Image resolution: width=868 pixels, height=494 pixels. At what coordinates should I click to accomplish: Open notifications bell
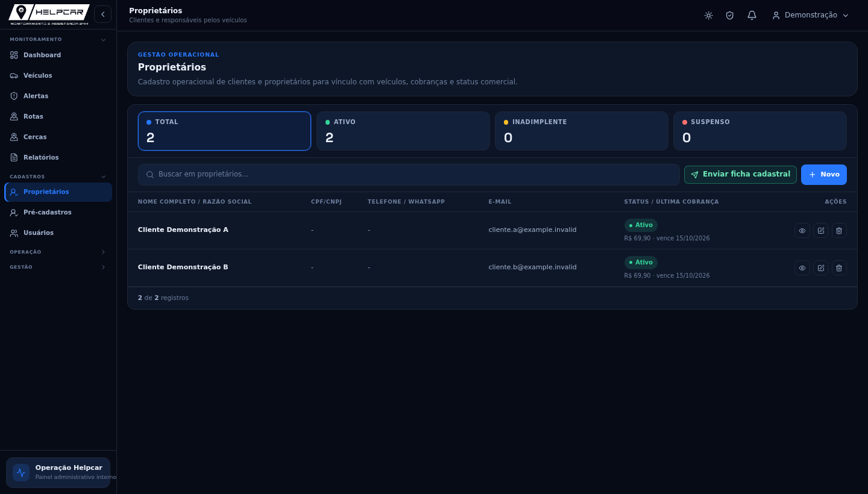(x=752, y=15)
